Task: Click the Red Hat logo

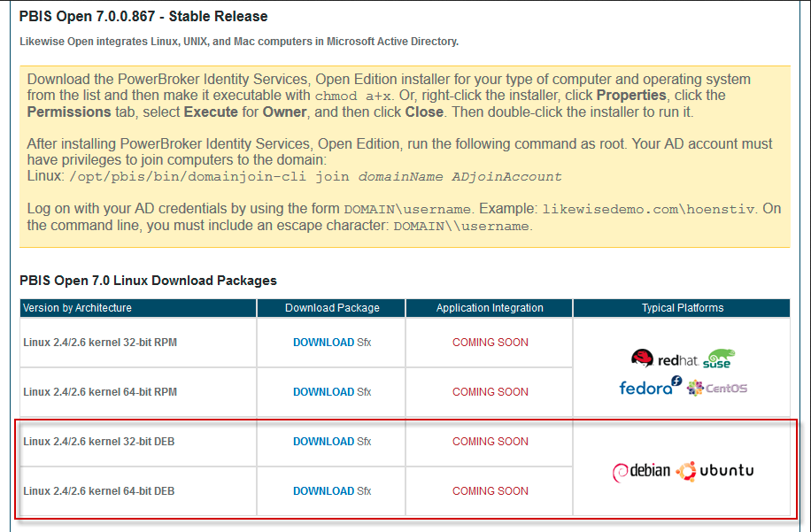Action: pyautogui.click(x=665, y=359)
